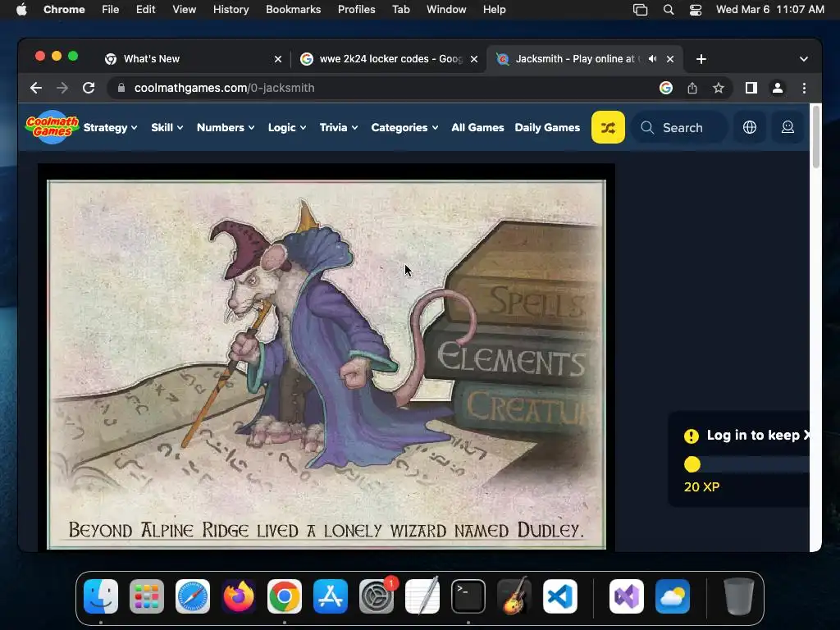
Task: Expand the Categories dropdown menu
Action: 404,127
